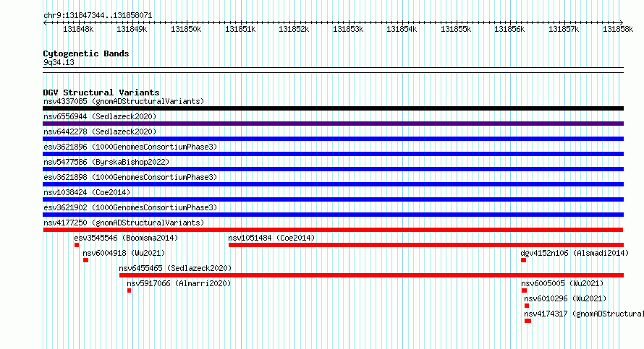Click the red nsv6455465 Sedlazeck2020 bar
Image resolution: width=644 pixels, height=349 pixels.
tap(371, 275)
